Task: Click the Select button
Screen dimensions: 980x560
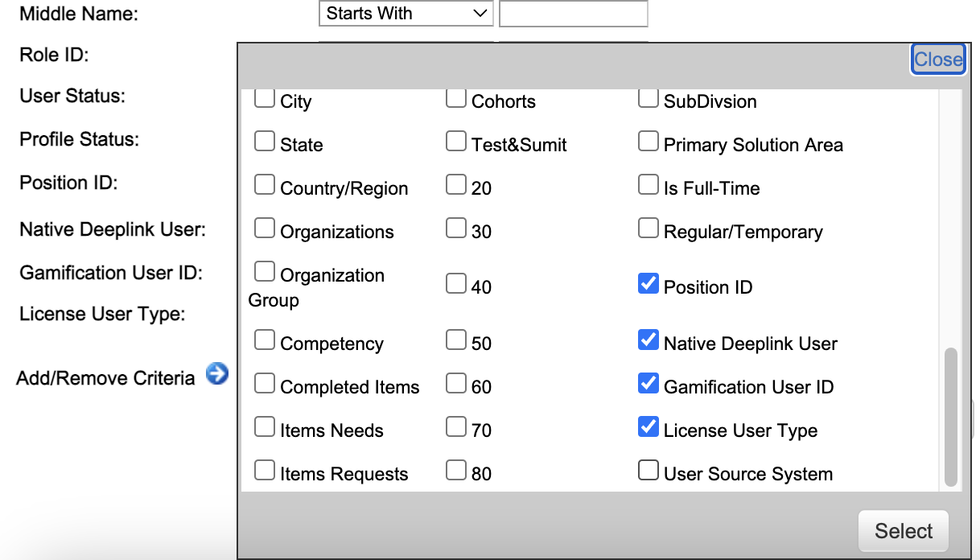Action: 904,531
